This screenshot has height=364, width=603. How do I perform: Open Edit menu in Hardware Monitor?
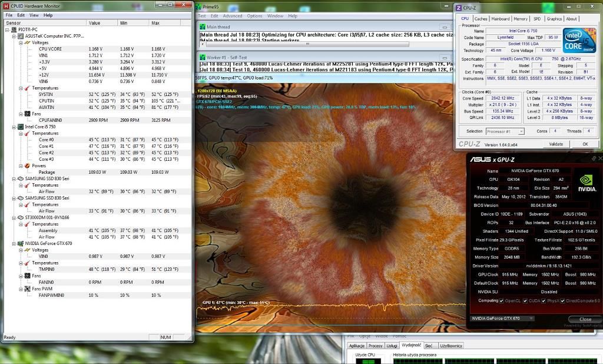21,15
